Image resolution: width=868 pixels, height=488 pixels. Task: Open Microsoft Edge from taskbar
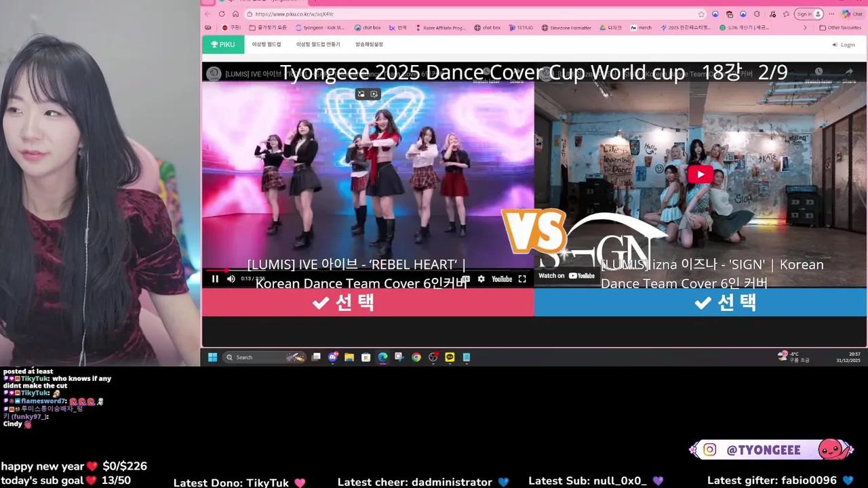382,357
